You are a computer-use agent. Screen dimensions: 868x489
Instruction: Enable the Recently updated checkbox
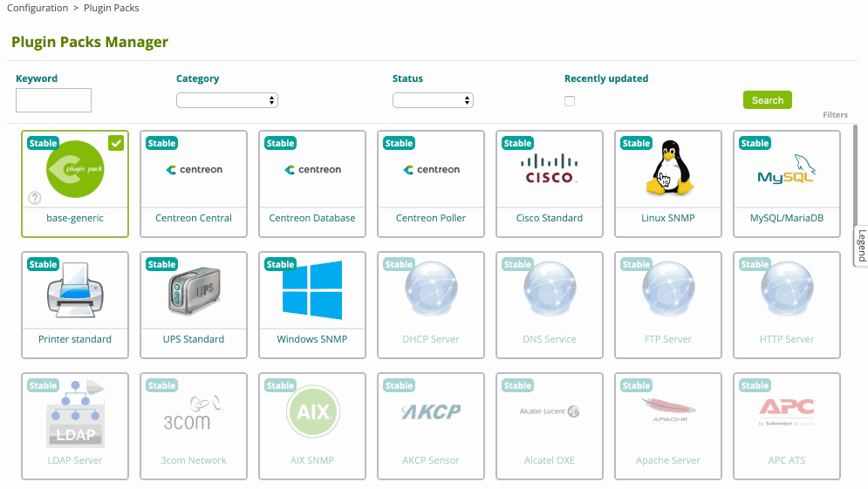570,101
